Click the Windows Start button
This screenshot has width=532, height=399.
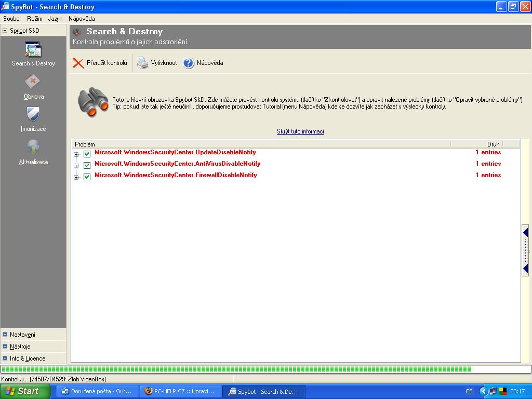point(25,391)
